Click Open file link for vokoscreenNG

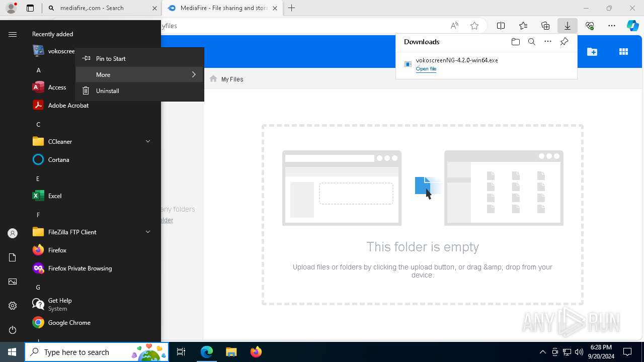coord(426,69)
